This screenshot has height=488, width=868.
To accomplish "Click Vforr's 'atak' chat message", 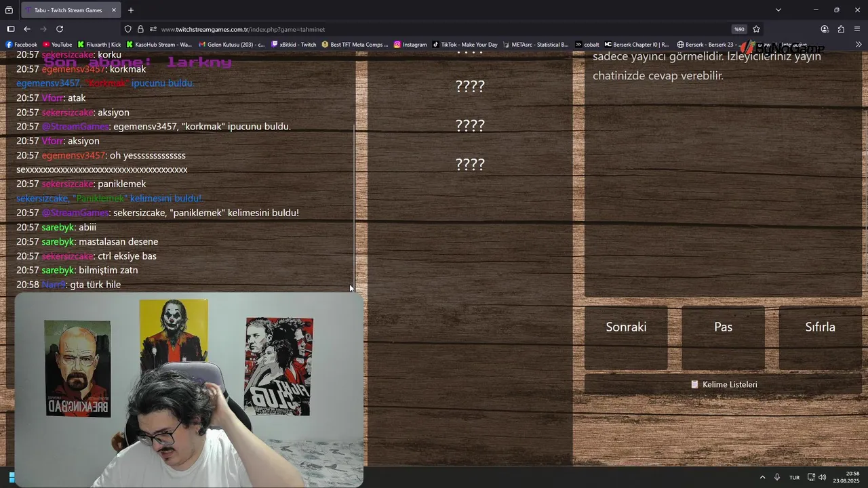I will (x=51, y=98).
